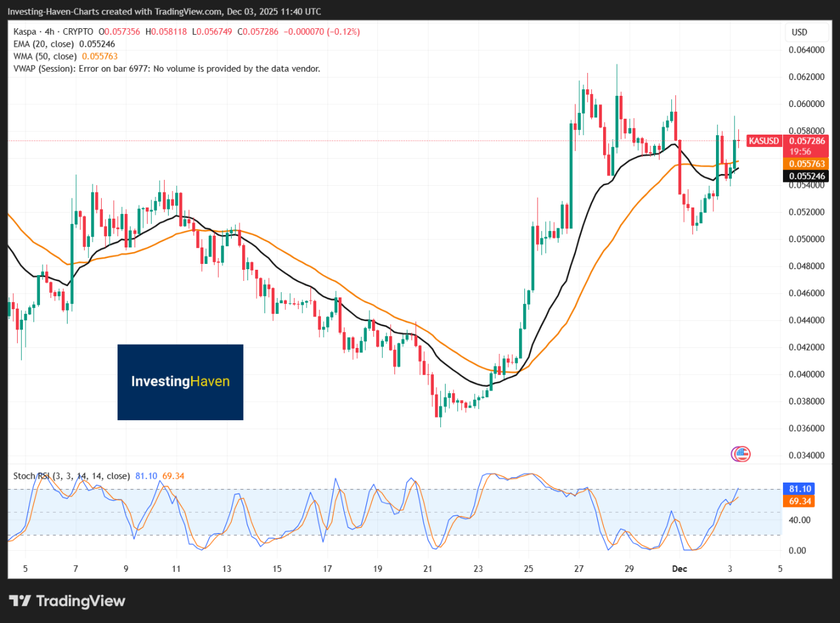
Task: Click the TradingView logo at bottom left
Action: pos(66,601)
